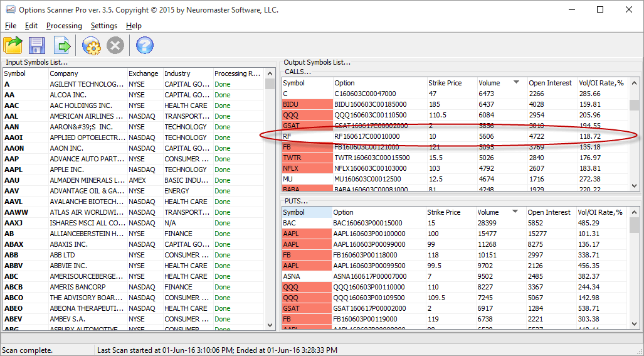Select AAPL160603P00100000 put option
644x356 pixels.
click(x=369, y=234)
